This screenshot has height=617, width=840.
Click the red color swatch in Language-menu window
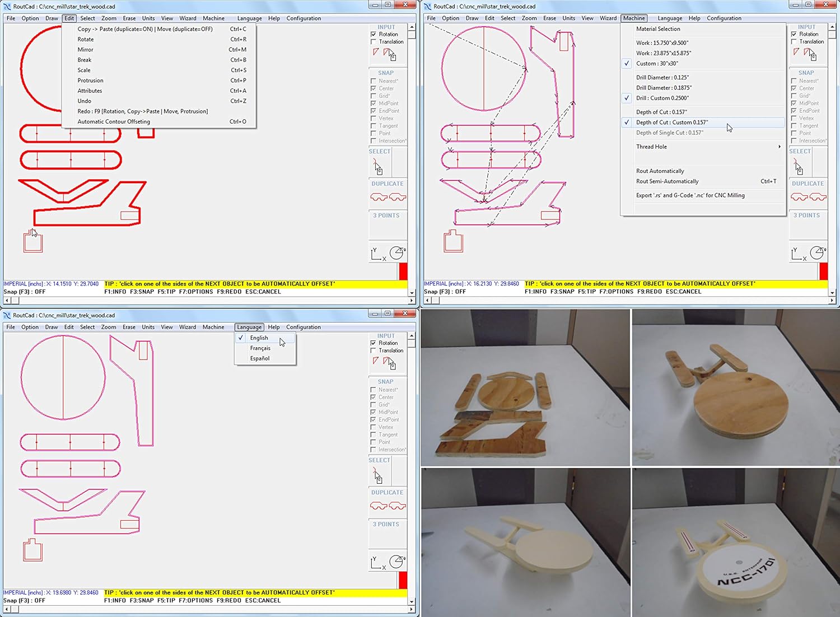[403, 581]
